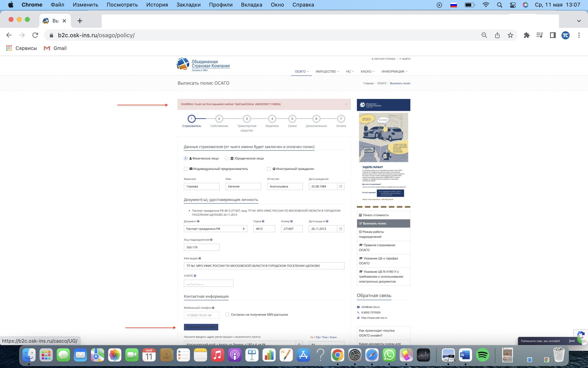Open the Chrome extensions puzzle icon
The width and height of the screenshot is (588, 368).
(527, 35)
